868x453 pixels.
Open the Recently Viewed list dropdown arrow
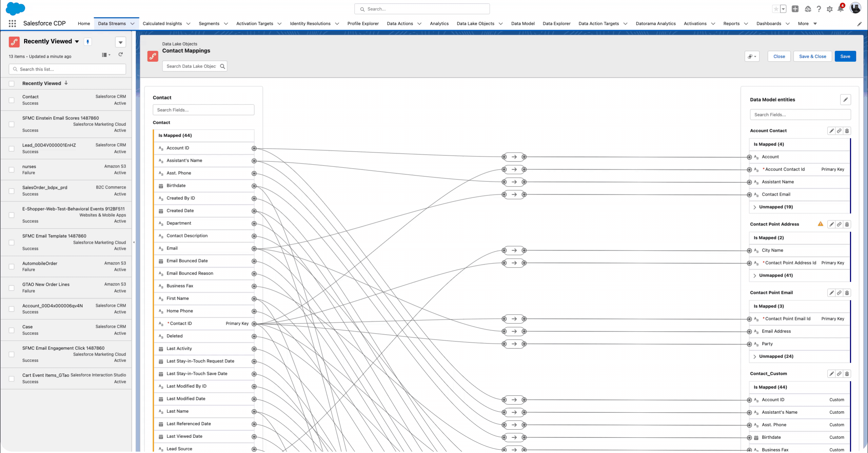77,42
